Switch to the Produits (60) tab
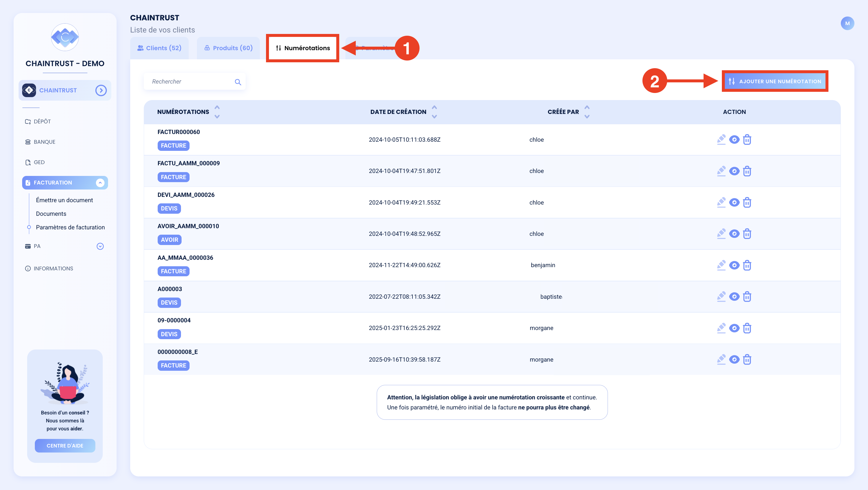The width and height of the screenshot is (868, 490). tap(229, 48)
